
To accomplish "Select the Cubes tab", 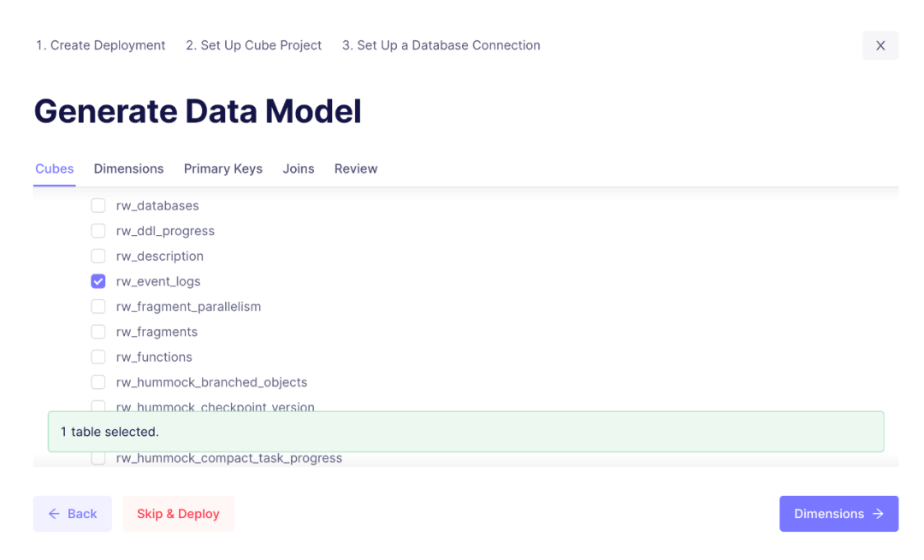I will click(55, 168).
